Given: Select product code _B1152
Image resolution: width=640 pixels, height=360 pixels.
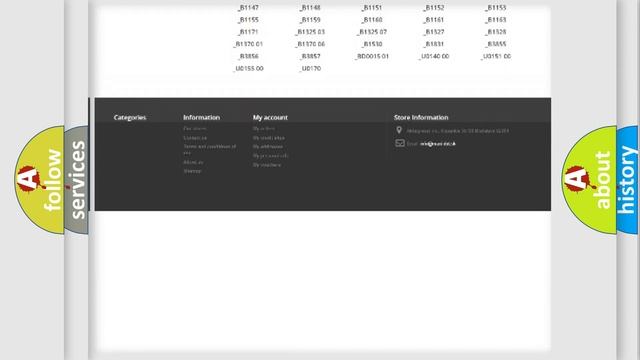Looking at the screenshot, I should pos(433,7).
